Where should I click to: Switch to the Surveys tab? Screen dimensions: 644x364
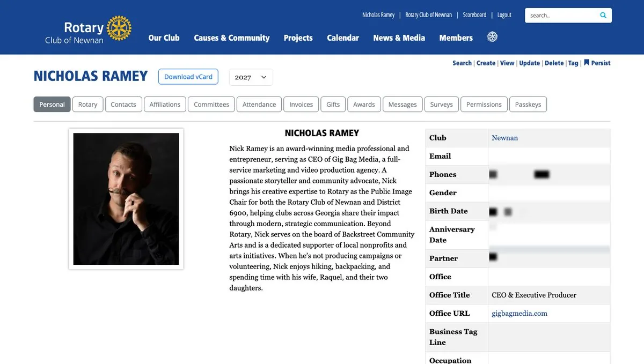pos(442,104)
